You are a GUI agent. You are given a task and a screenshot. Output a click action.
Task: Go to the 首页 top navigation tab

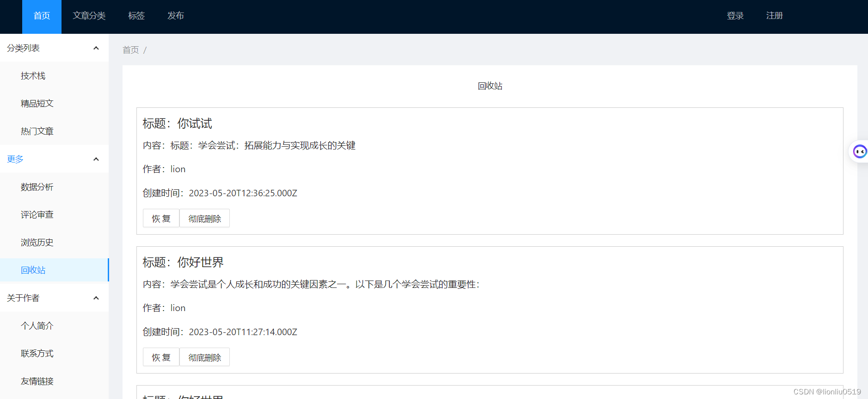point(42,16)
